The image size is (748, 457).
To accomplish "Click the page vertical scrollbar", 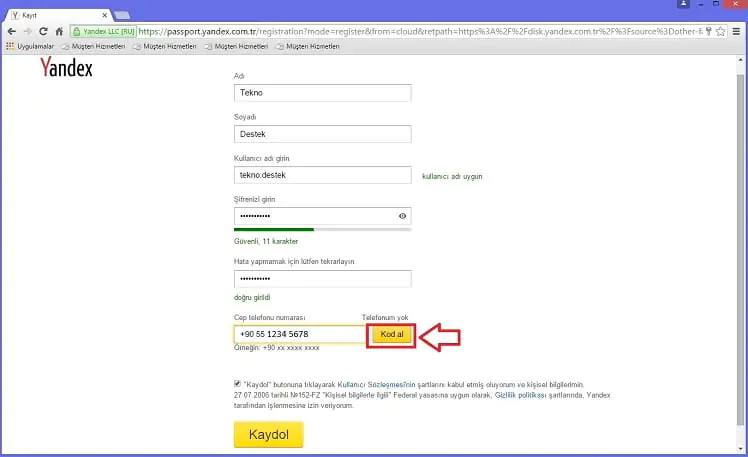I will click(x=740, y=250).
